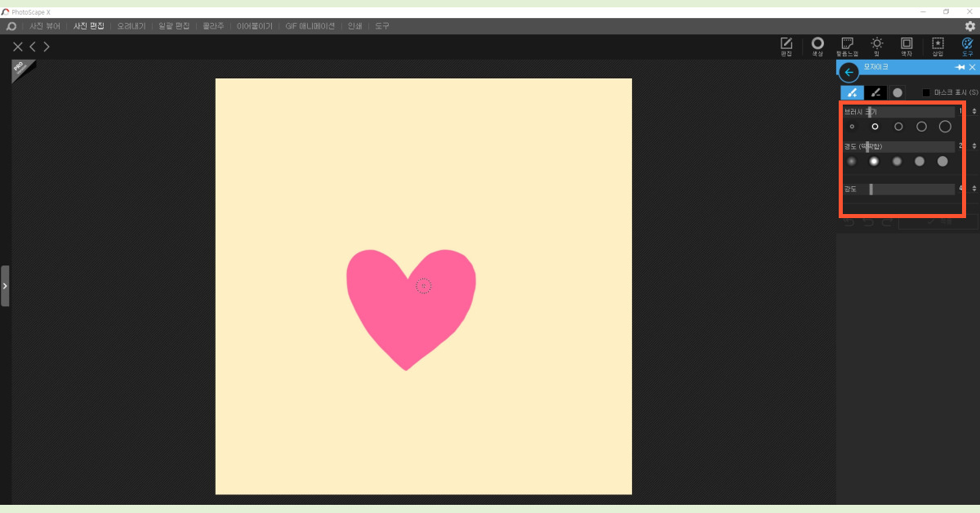
Task: Open the 도구 palette icon at top right
Action: click(x=968, y=46)
